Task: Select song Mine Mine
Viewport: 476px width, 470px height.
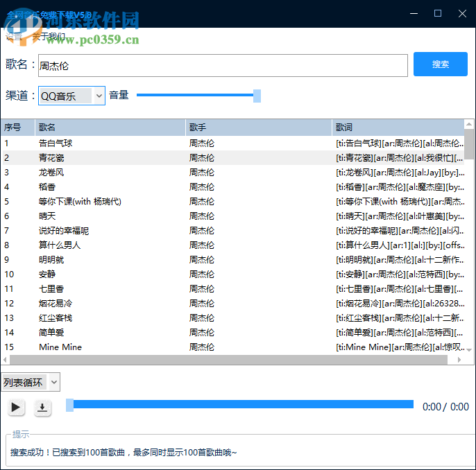Action: (x=60, y=347)
